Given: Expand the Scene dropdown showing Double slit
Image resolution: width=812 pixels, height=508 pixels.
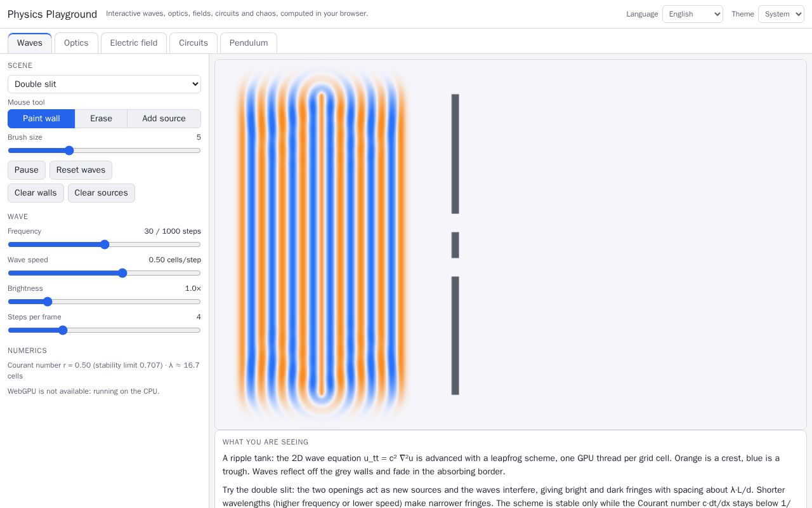Looking at the screenshot, I should (x=104, y=84).
